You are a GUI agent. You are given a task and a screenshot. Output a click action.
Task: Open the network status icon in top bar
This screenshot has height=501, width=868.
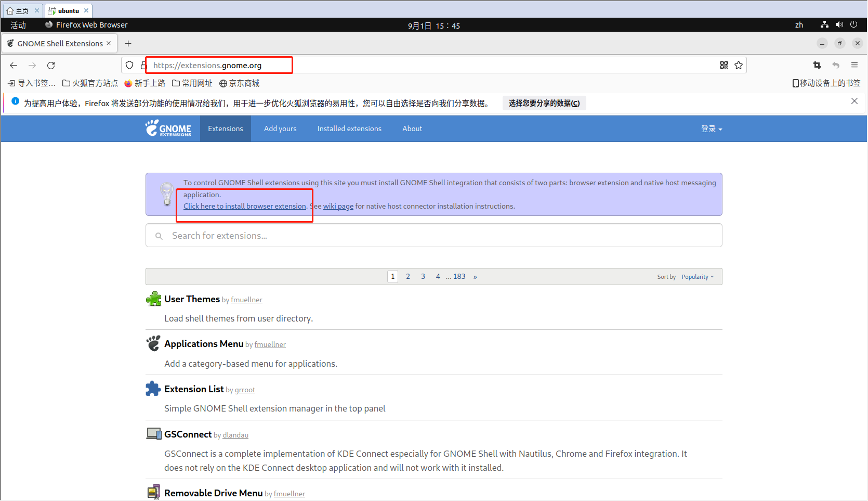pyautogui.click(x=824, y=24)
